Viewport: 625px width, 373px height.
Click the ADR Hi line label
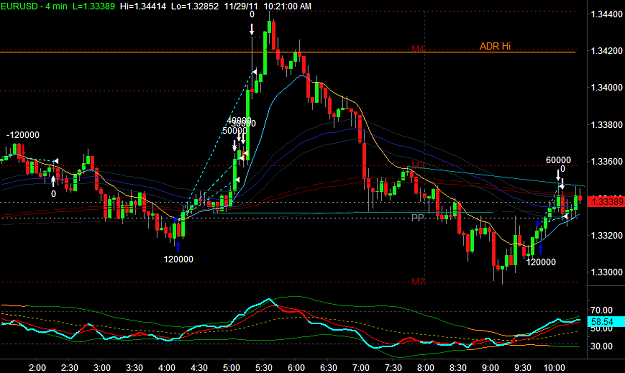tap(495, 46)
